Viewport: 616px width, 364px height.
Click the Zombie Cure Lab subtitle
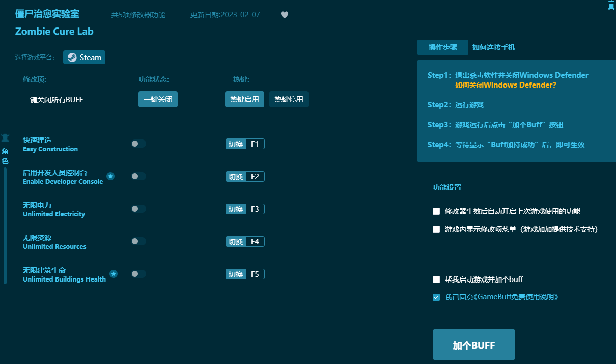coord(54,31)
